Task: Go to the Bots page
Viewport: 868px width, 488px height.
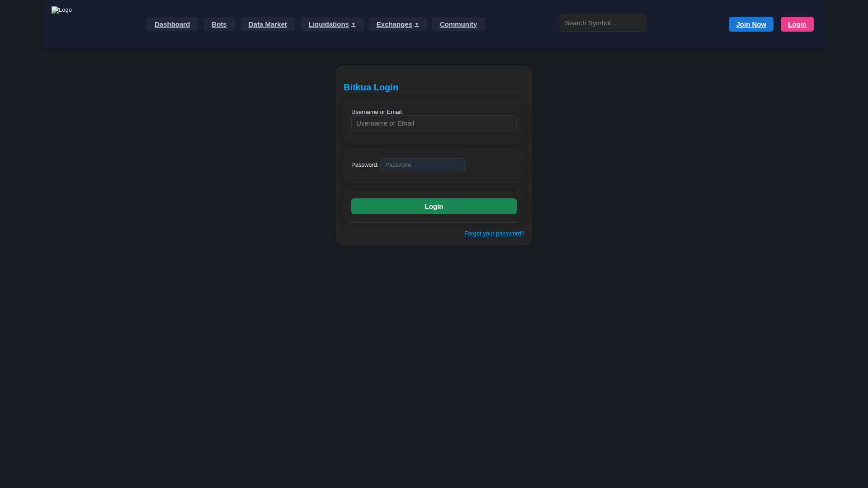Action: tap(219, 24)
